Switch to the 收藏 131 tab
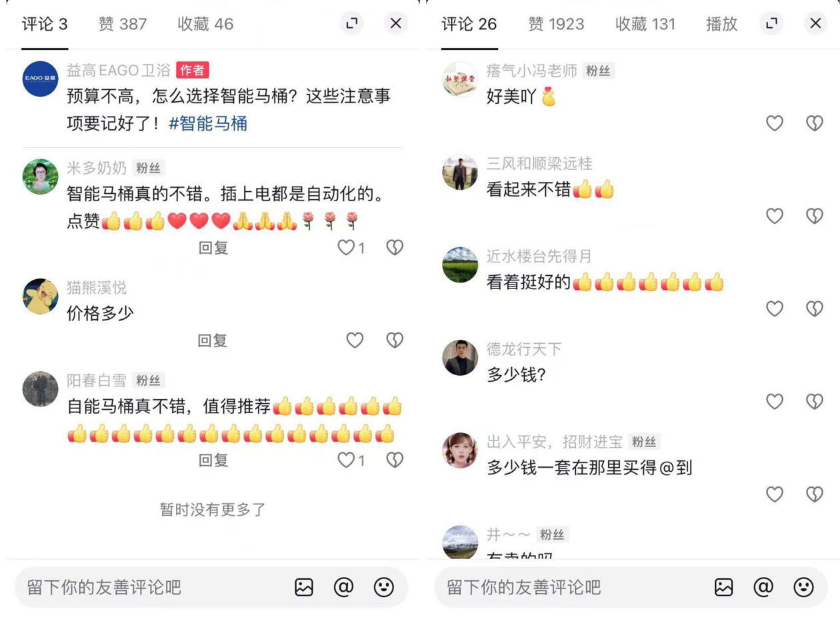The height and width of the screenshot is (631, 840). 645,25
